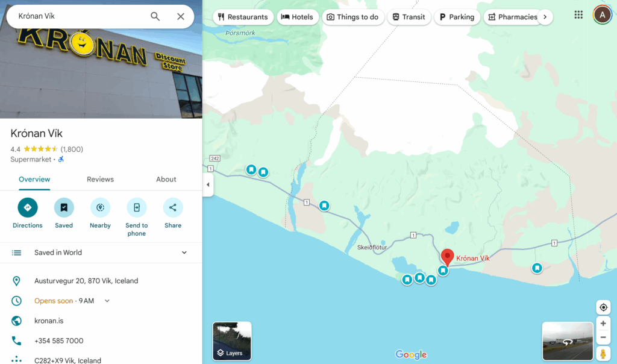Image resolution: width=617 pixels, height=364 pixels.
Task: Open Directions to Krónan Vík
Action: 28,207
